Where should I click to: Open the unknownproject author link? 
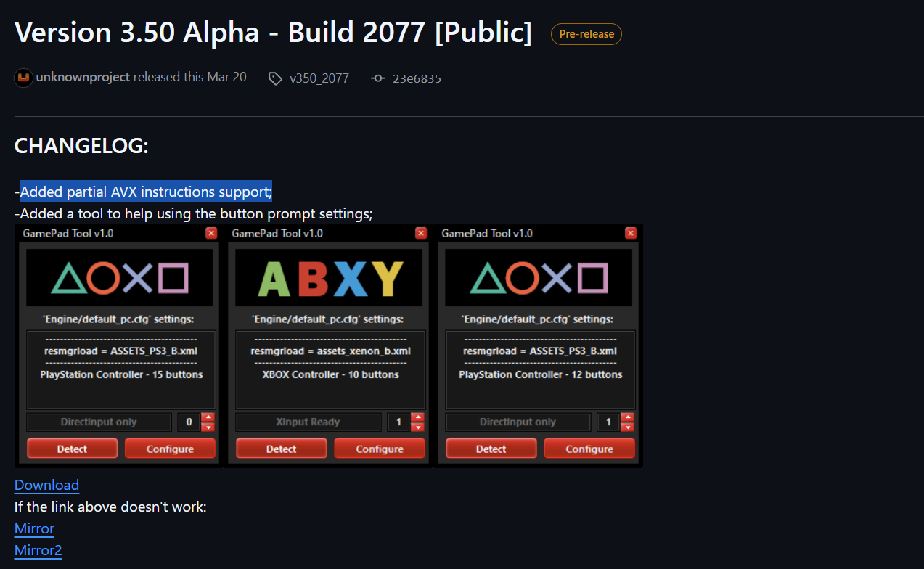83,77
